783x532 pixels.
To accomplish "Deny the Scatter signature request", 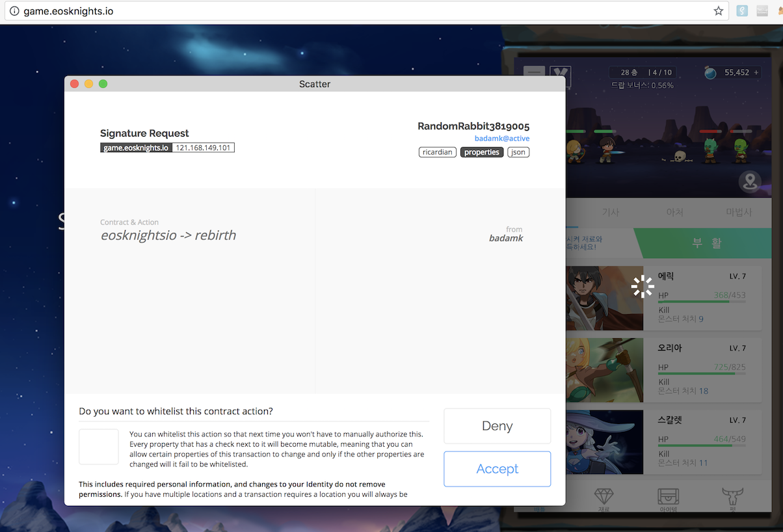I will tap(497, 426).
